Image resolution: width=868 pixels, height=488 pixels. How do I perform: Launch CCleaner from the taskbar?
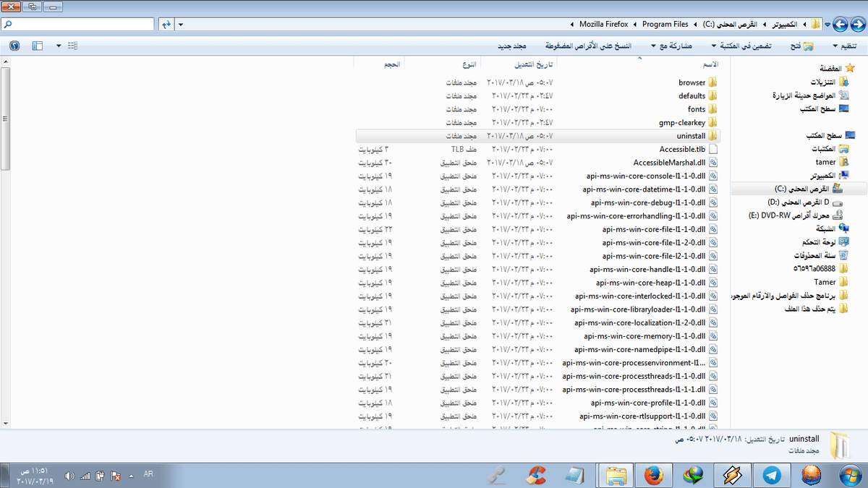coord(535,475)
